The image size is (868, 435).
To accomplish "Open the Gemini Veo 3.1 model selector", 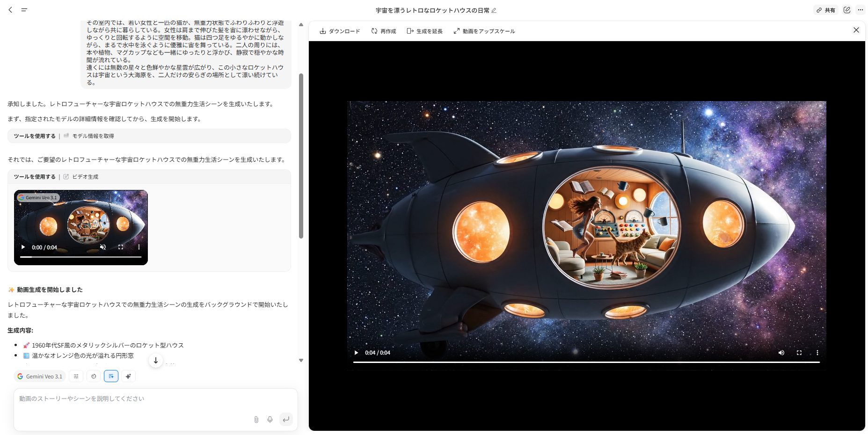I will (x=39, y=376).
